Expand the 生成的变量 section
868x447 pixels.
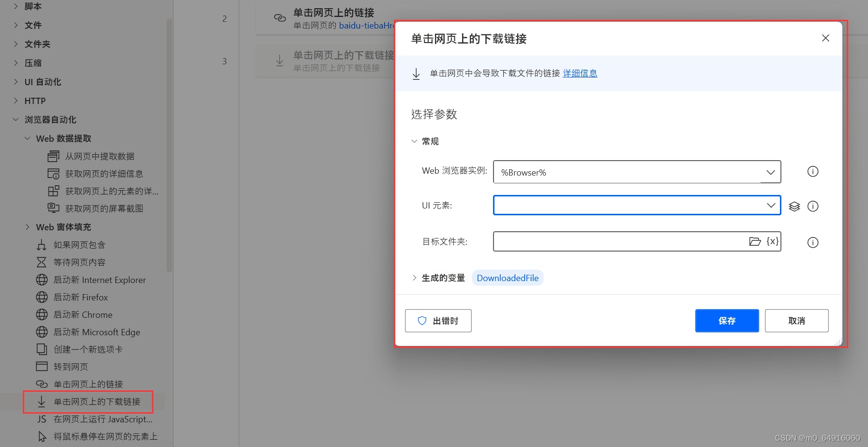415,278
